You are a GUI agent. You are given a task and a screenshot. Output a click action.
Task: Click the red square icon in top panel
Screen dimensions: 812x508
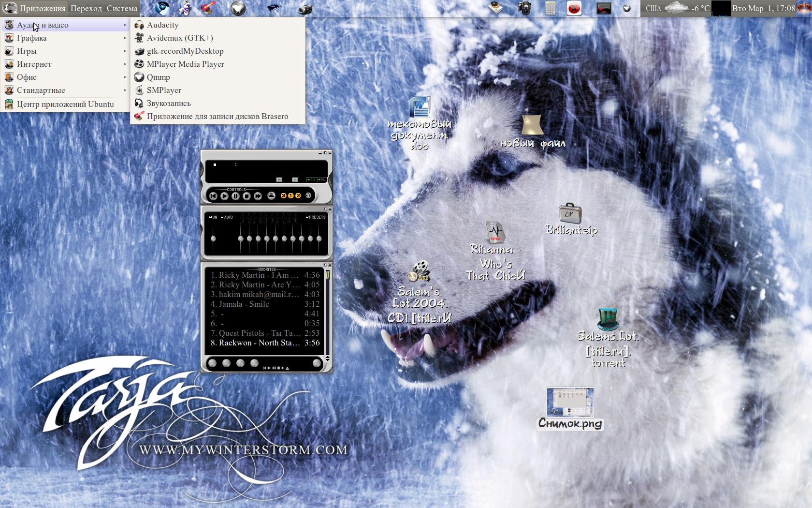click(x=574, y=8)
